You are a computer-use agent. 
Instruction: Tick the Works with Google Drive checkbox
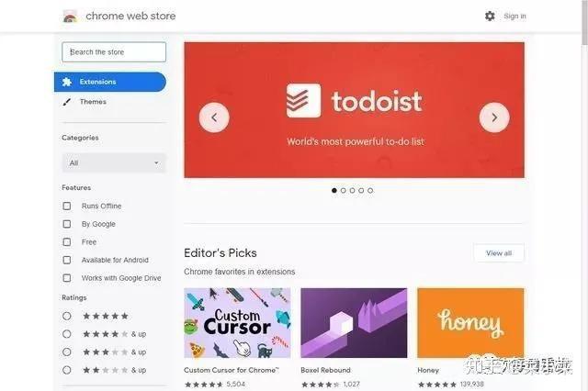(67, 278)
